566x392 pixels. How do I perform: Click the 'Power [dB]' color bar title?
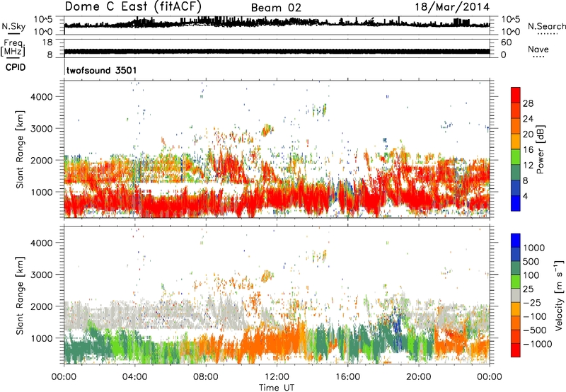point(541,149)
